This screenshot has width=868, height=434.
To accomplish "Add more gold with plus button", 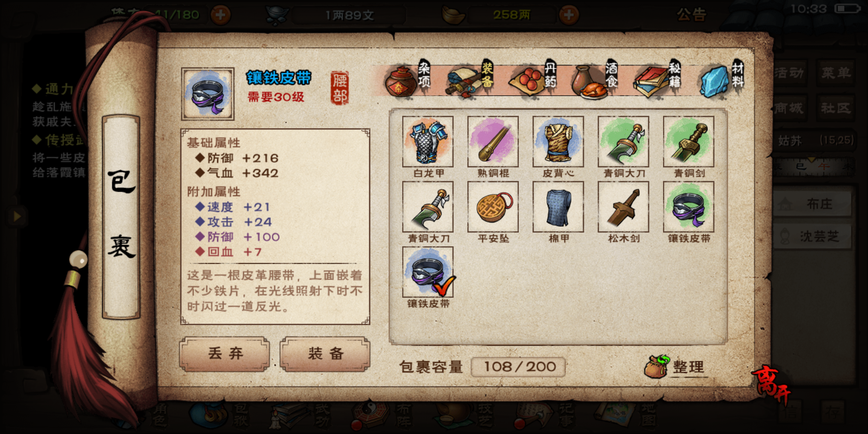I will click(569, 15).
